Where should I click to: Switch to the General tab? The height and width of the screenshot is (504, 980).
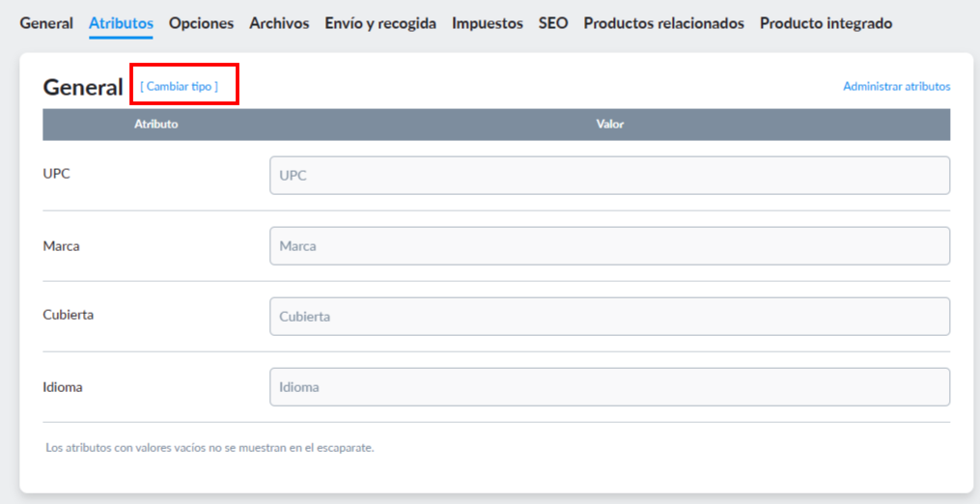coord(46,24)
